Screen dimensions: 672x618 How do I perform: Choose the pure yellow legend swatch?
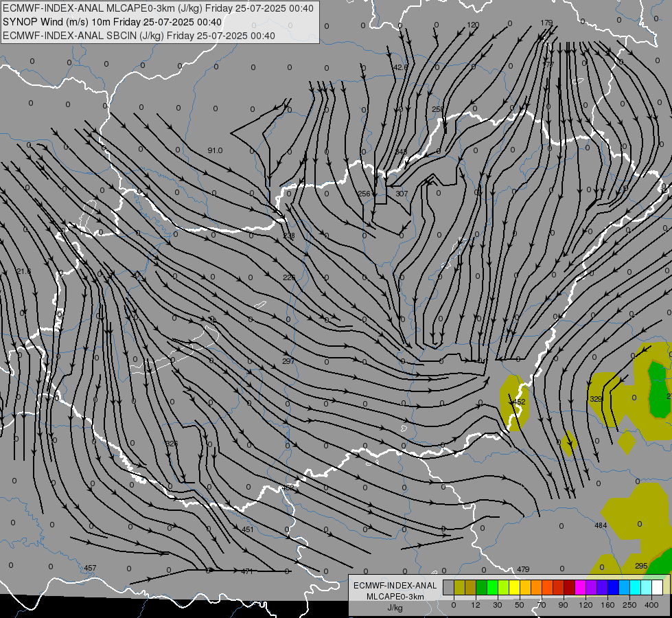click(514, 587)
